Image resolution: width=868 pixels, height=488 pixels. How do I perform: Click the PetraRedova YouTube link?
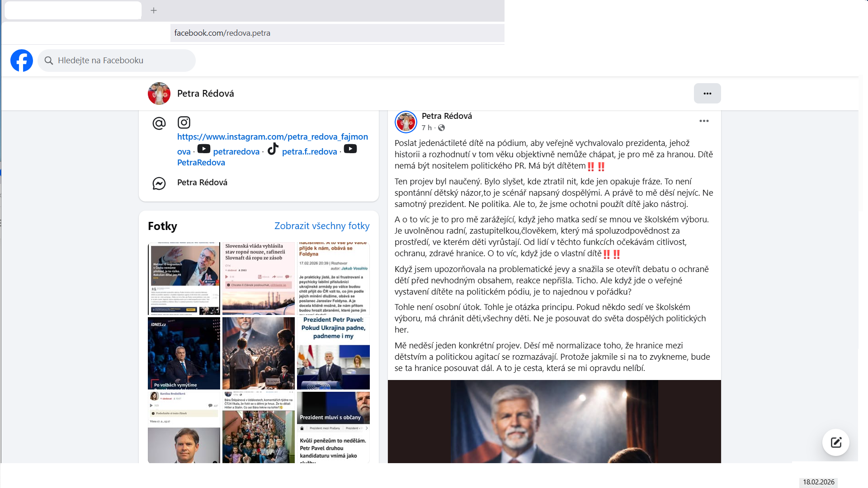(201, 163)
